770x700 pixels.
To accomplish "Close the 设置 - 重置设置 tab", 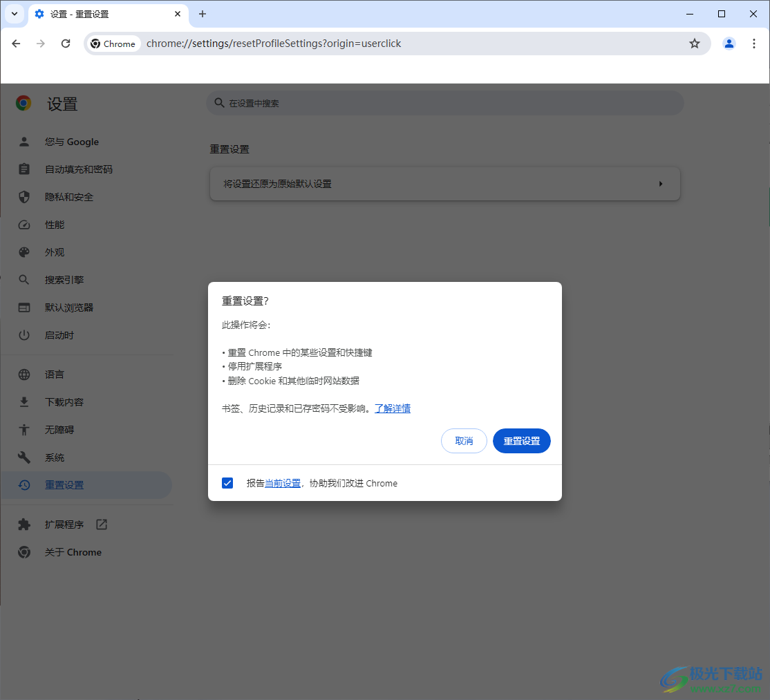I will [x=177, y=14].
